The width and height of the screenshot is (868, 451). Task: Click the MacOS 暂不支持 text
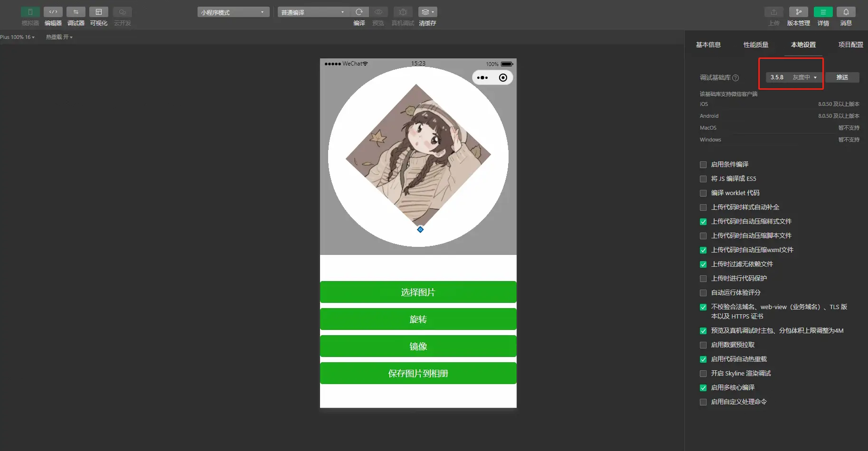[849, 128]
